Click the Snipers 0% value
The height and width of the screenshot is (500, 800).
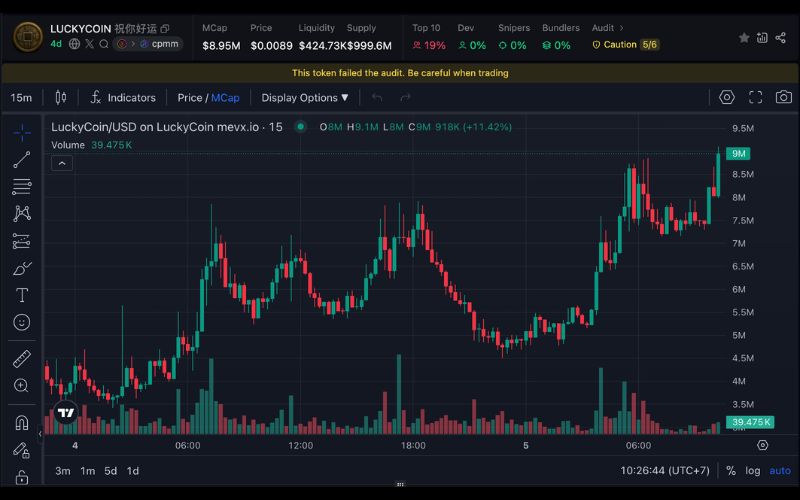[x=512, y=45]
